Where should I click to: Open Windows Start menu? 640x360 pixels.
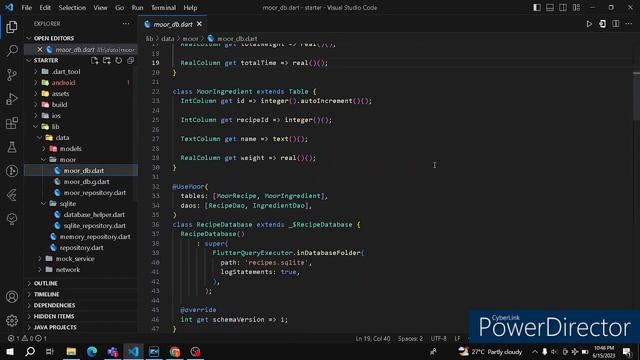pos(9,351)
